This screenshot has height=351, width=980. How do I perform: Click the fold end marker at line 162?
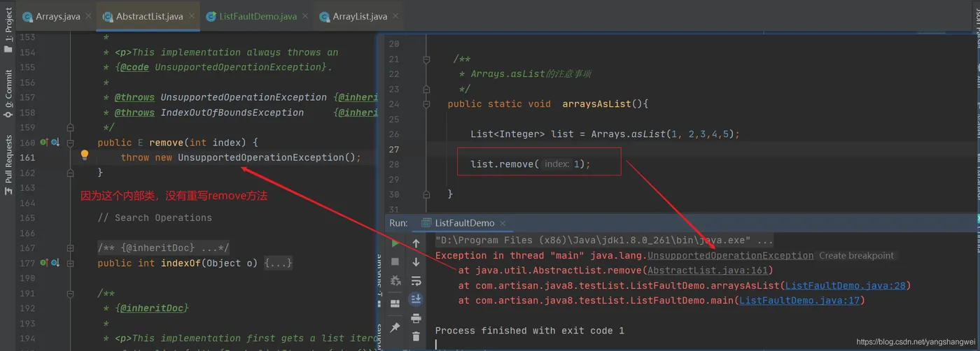pos(70,172)
